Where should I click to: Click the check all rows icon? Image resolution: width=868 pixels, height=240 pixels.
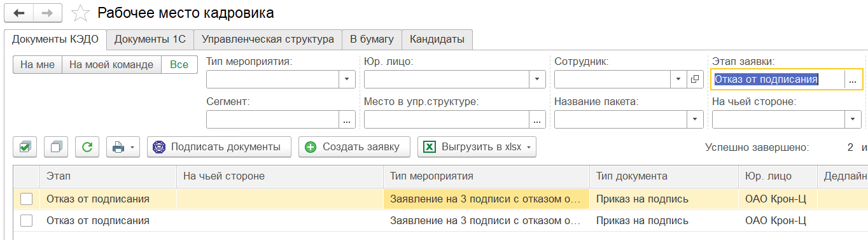(25, 147)
